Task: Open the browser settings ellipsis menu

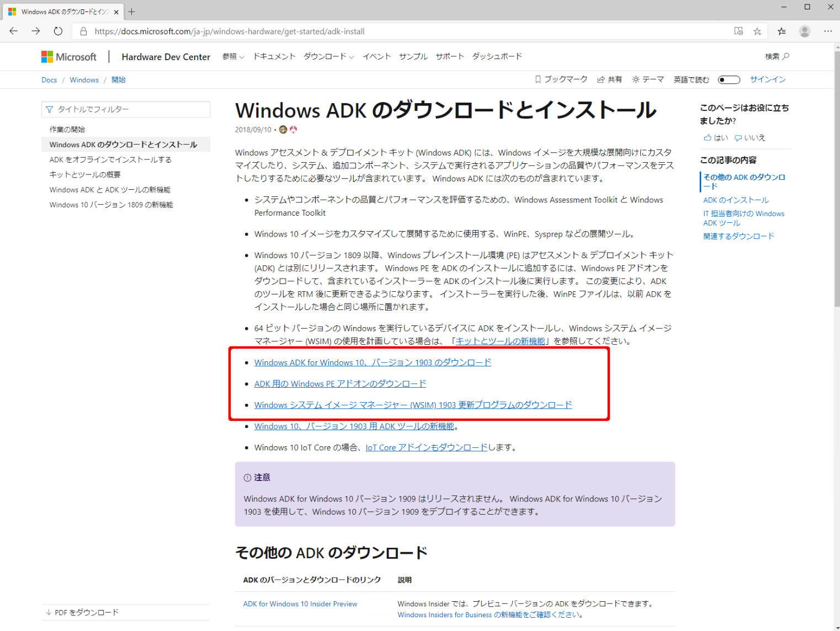Action: (x=828, y=31)
